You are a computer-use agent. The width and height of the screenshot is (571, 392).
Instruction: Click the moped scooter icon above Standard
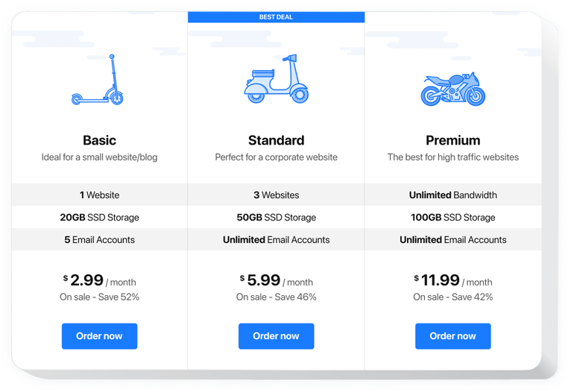tap(276, 80)
